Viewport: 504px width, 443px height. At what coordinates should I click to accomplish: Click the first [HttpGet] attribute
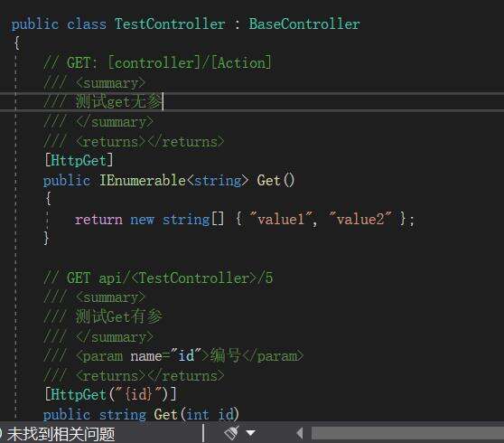click(x=79, y=161)
